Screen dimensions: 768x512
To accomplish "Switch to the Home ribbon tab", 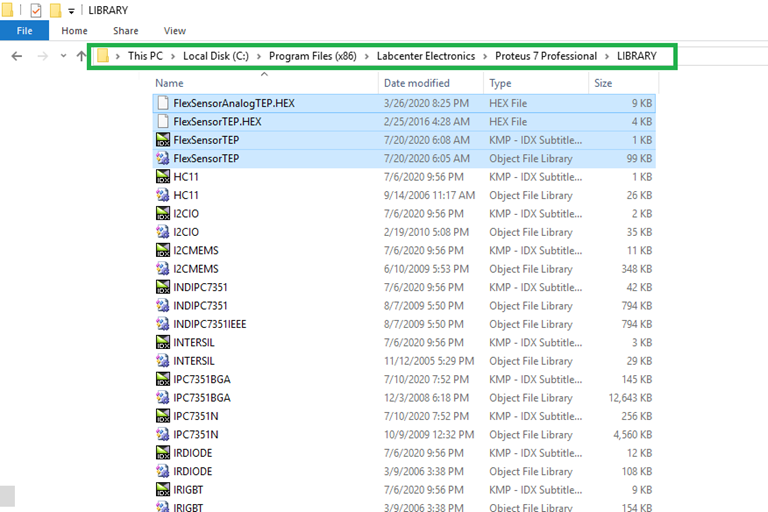I will click(x=75, y=31).
